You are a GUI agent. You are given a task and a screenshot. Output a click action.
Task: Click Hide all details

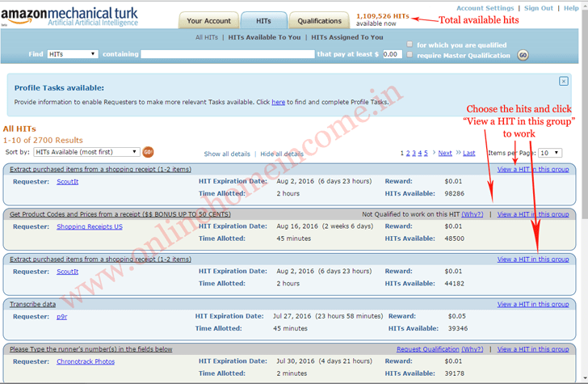[282, 154]
